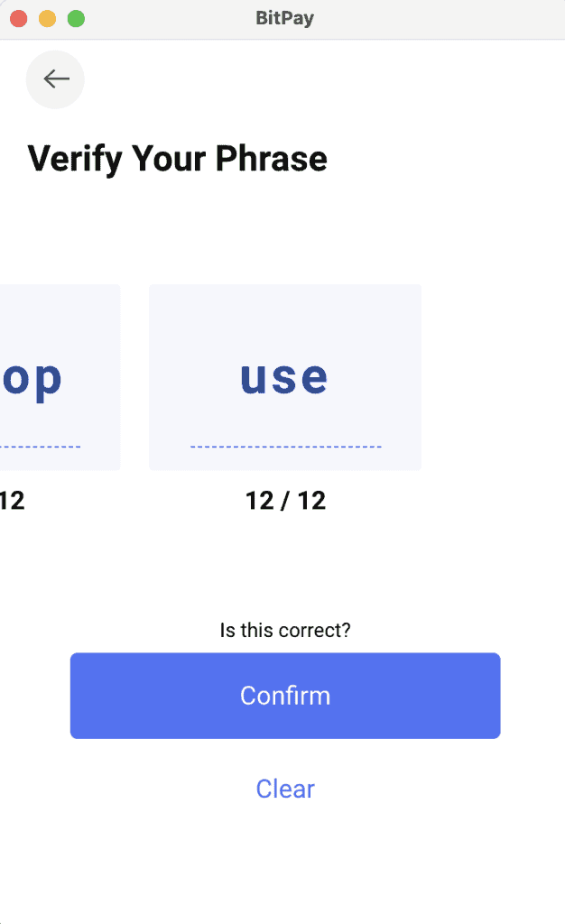Close the BitPay window
Screen dimensions: 565x924
(x=19, y=19)
